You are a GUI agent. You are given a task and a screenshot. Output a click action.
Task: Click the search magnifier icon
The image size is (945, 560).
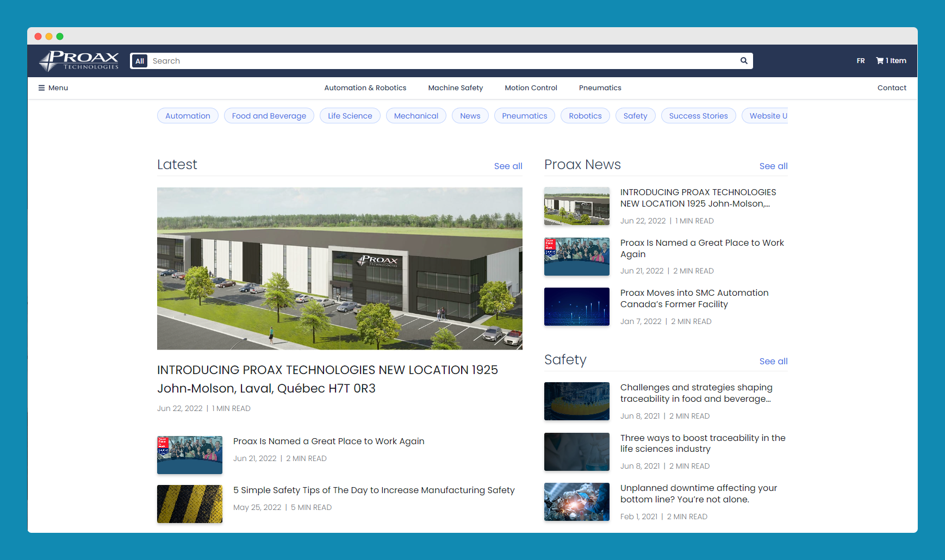pyautogui.click(x=744, y=61)
